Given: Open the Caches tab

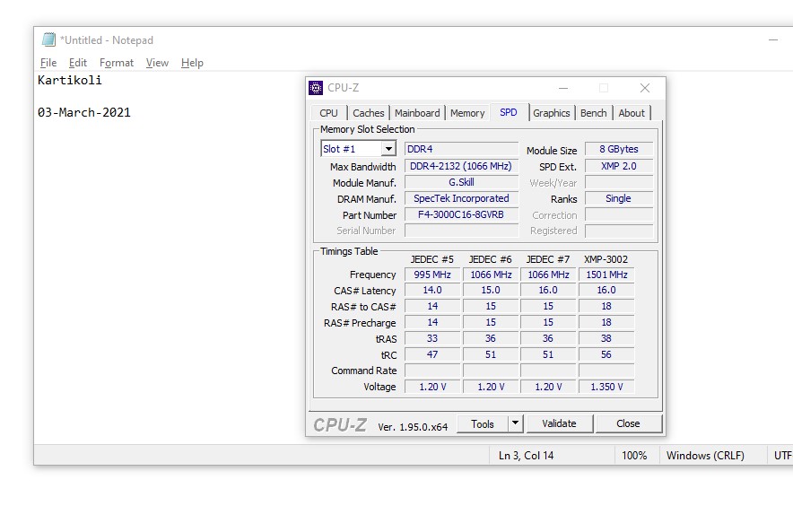Looking at the screenshot, I should pyautogui.click(x=368, y=113).
